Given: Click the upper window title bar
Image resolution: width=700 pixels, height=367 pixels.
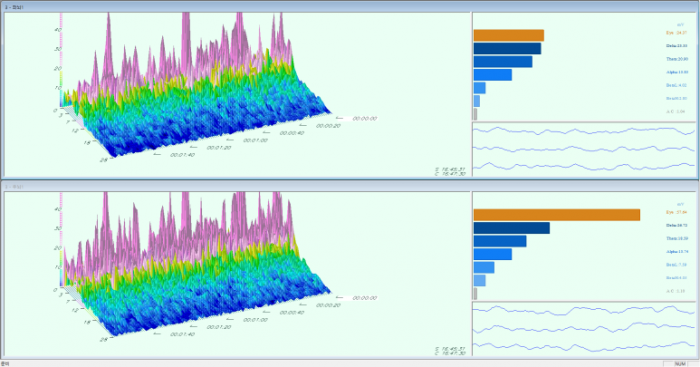Looking at the screenshot, I should [x=350, y=7].
